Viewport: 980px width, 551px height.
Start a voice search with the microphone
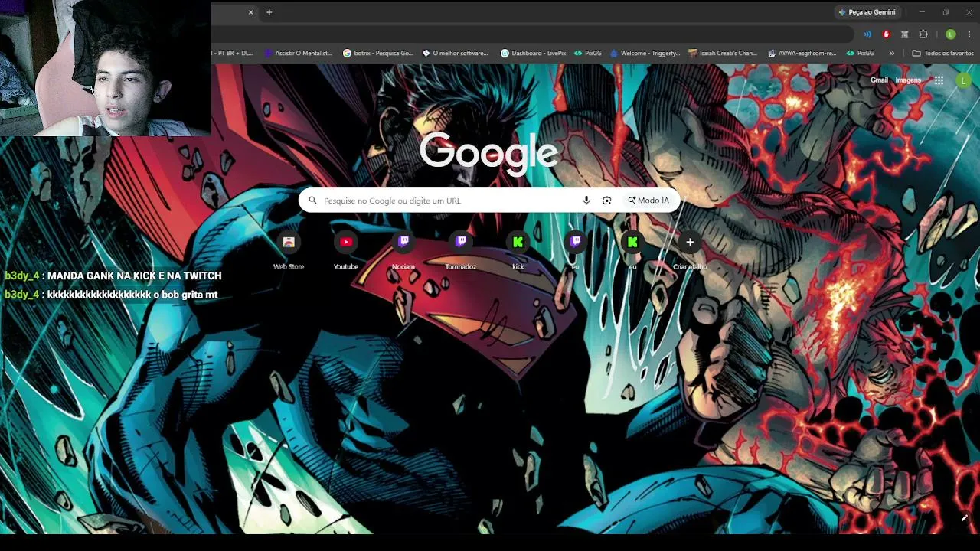point(586,201)
